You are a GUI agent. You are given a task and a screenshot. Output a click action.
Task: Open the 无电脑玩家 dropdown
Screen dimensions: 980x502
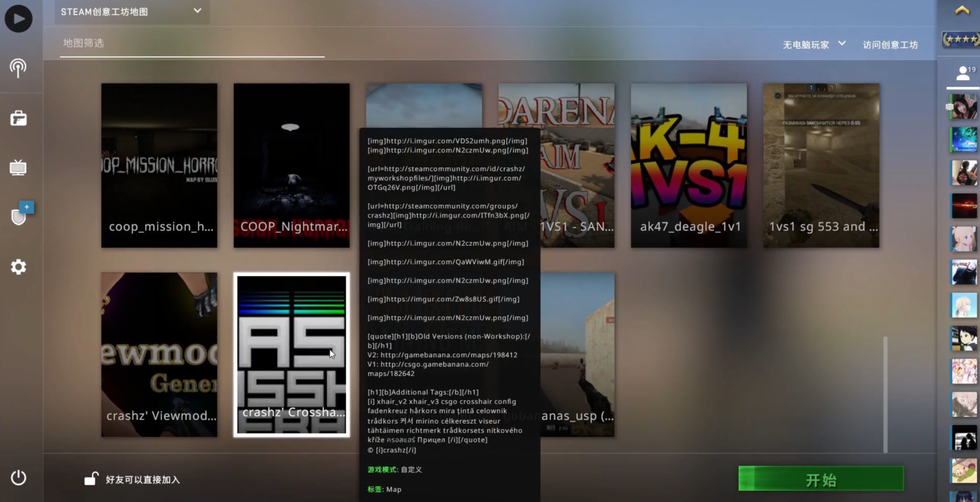tap(814, 44)
